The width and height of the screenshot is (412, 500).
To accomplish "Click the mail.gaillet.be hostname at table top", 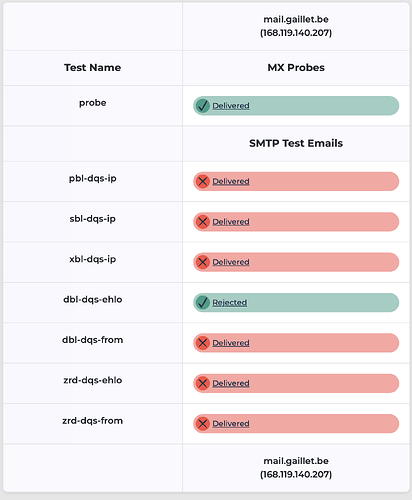I will (x=296, y=19).
